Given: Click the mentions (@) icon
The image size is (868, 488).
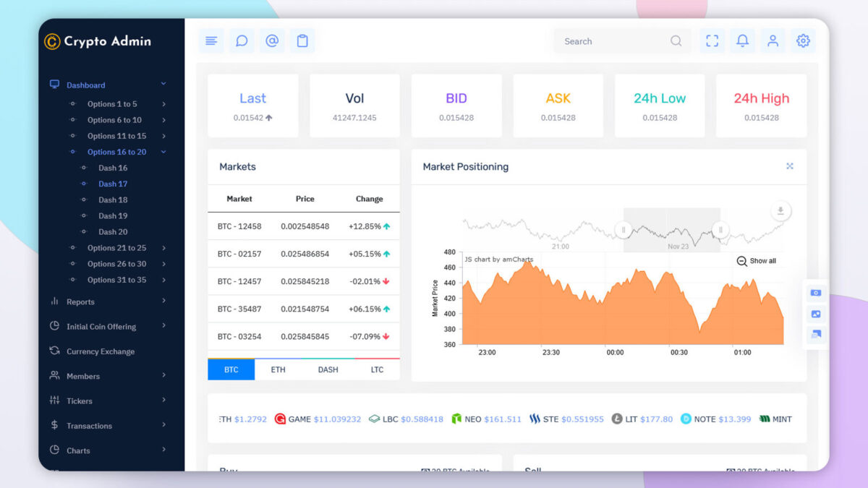Looking at the screenshot, I should (272, 40).
